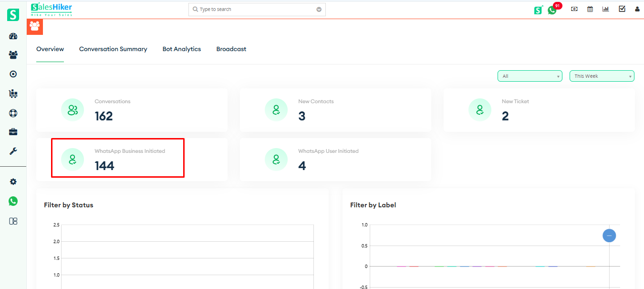Select the Conversation Summary tab
This screenshot has width=644, height=289.
[113, 49]
